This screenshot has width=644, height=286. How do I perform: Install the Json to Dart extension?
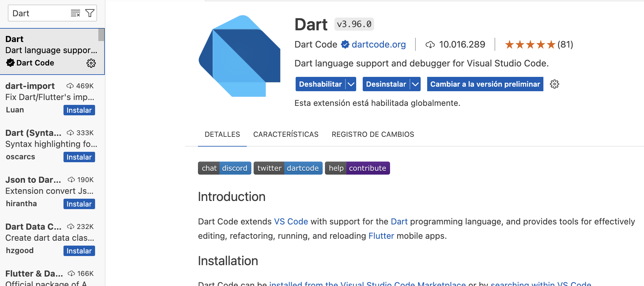coord(79,204)
